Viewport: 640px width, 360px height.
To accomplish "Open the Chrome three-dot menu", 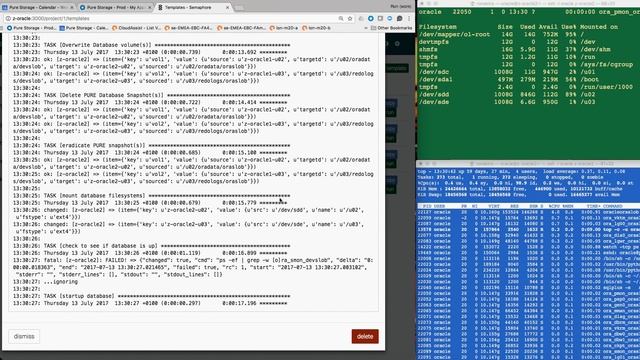I will [409, 18].
